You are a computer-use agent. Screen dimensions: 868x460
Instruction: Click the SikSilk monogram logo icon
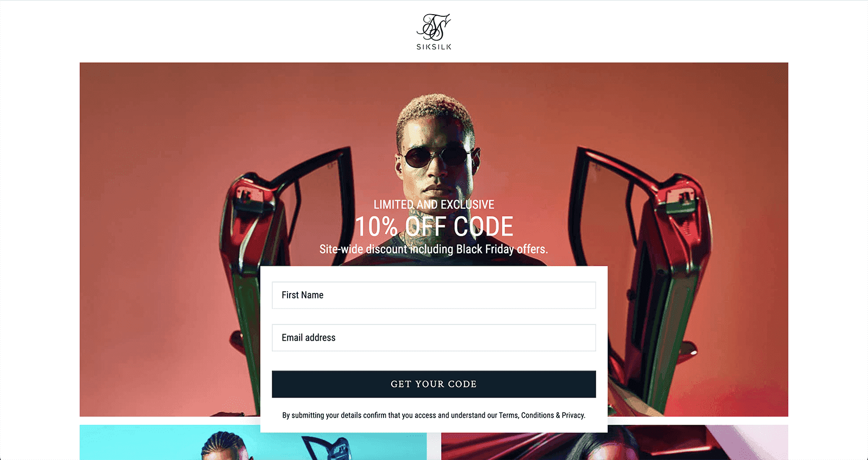[433, 27]
